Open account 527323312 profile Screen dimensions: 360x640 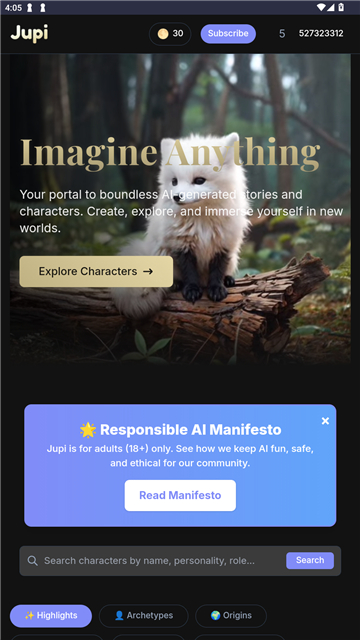[321, 33]
